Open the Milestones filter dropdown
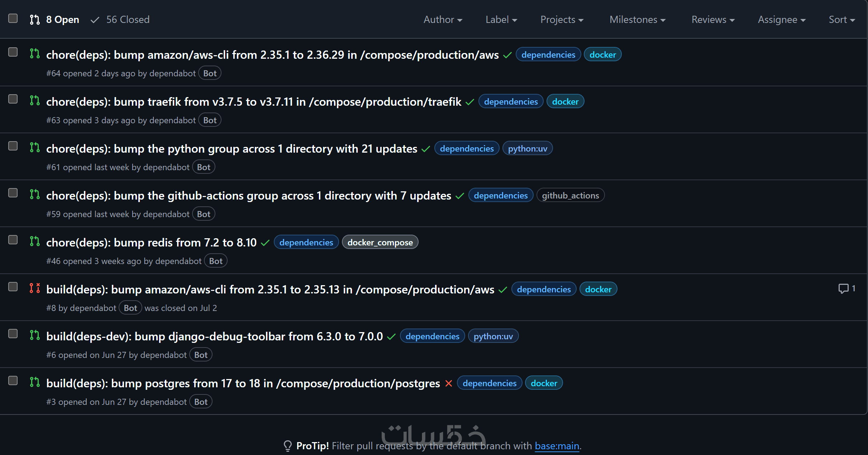 pyautogui.click(x=638, y=20)
